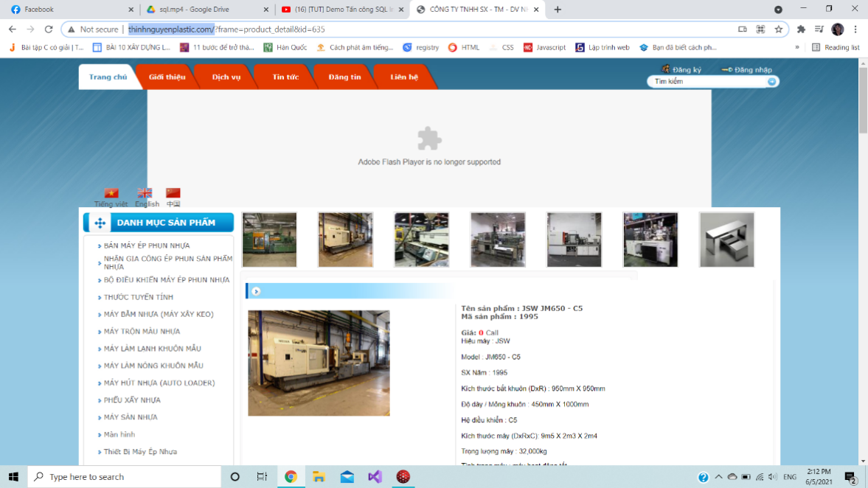The height and width of the screenshot is (488, 868).
Task: Open the first green machine thumbnail
Action: [x=270, y=240]
